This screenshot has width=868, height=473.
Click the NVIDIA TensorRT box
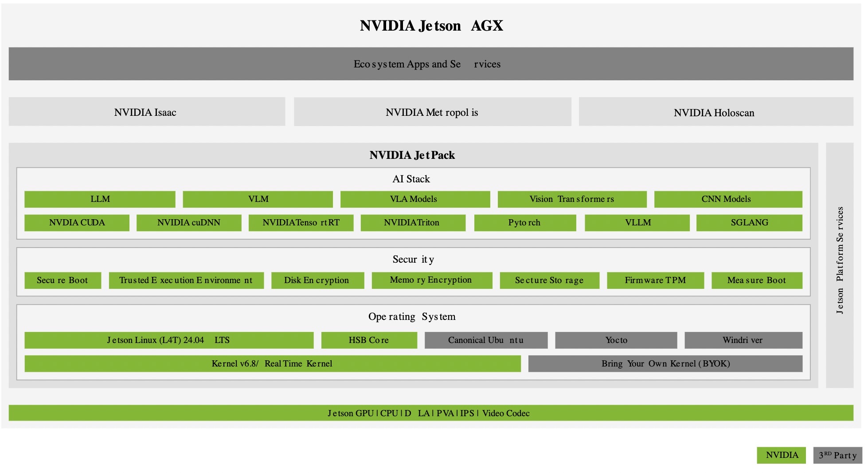click(x=301, y=223)
